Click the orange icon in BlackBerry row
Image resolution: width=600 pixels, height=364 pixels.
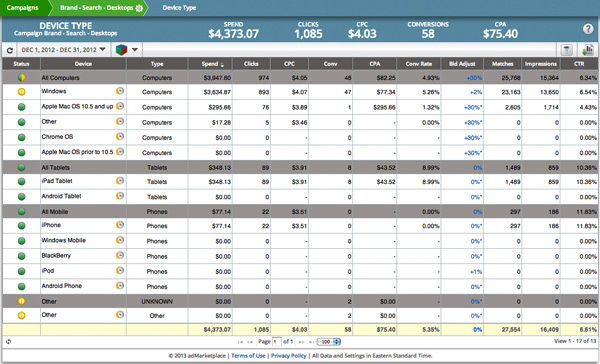(x=120, y=255)
